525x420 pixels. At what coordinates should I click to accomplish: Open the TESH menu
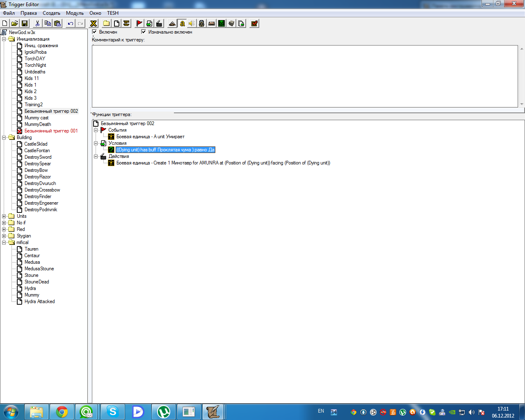(x=113, y=13)
